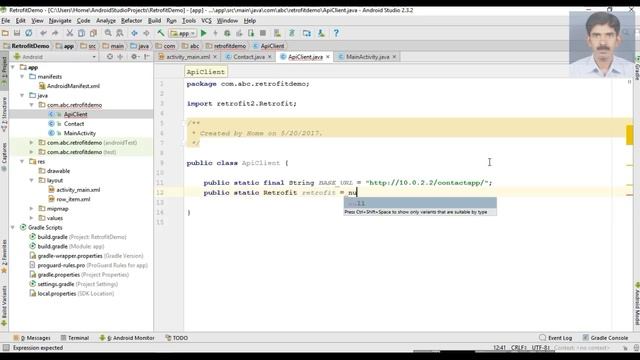Viewport: 640px width, 360px height.
Task: Click the UTF-8 encoding status entry
Action: coord(541,348)
